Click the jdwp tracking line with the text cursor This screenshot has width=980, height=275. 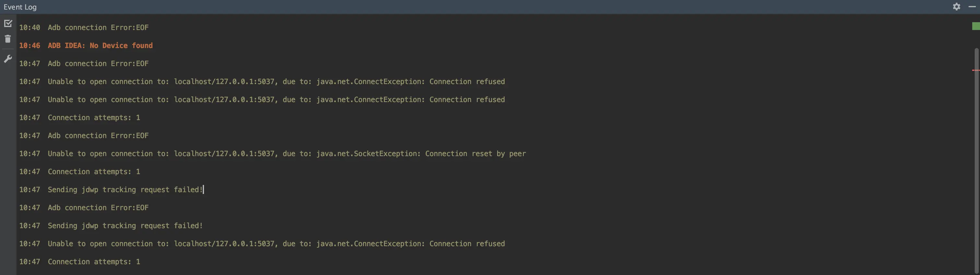coord(125,190)
